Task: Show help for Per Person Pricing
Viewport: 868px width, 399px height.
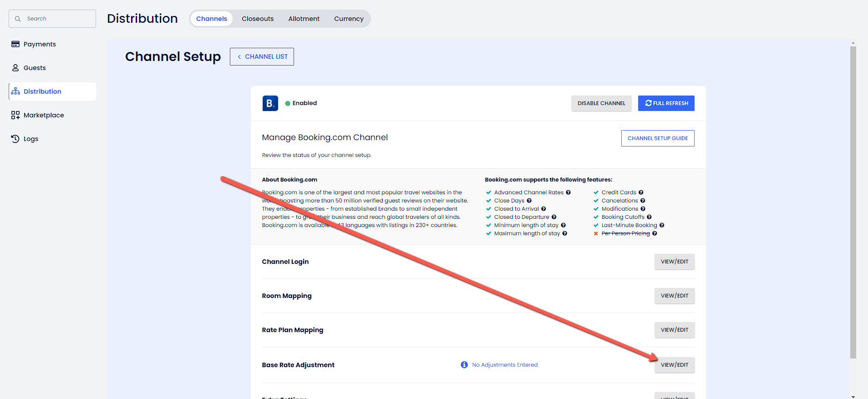Action: (655, 233)
